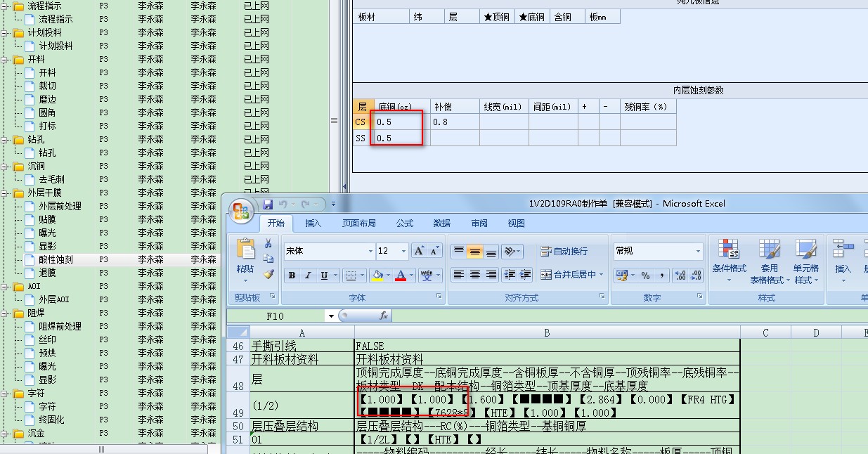Apply the red font color
This screenshot has height=454, width=868.
[x=401, y=275]
